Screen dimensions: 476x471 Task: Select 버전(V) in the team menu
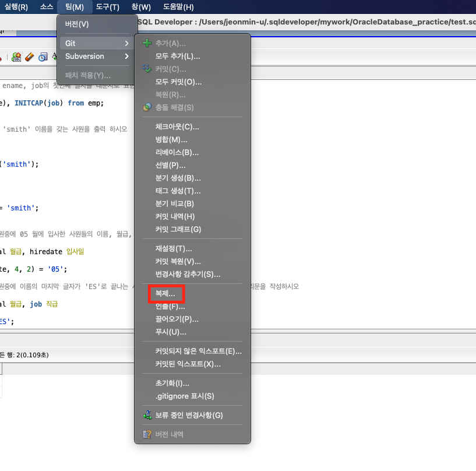[97, 24]
